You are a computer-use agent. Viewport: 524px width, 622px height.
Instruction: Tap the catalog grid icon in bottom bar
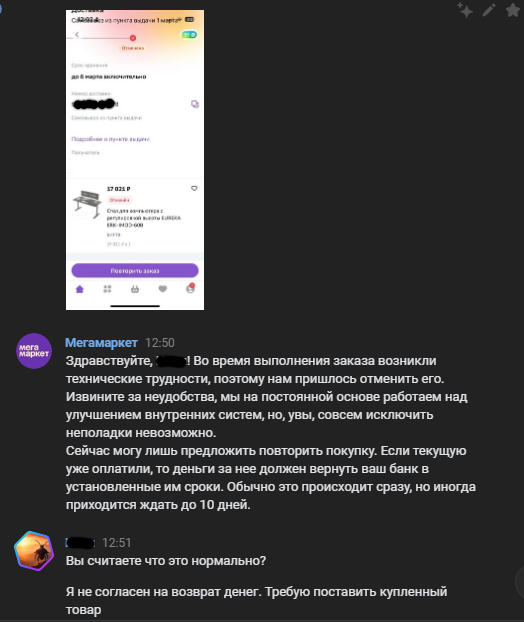click(107, 289)
